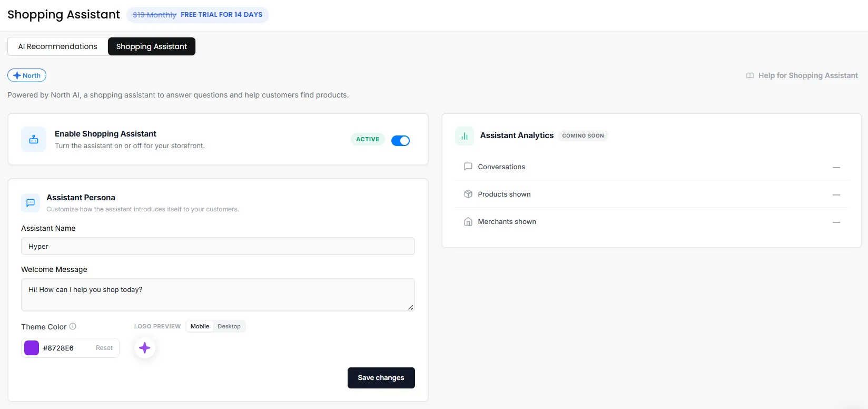Click the Products shown box icon
This screenshot has height=409, width=868.
coord(468,194)
